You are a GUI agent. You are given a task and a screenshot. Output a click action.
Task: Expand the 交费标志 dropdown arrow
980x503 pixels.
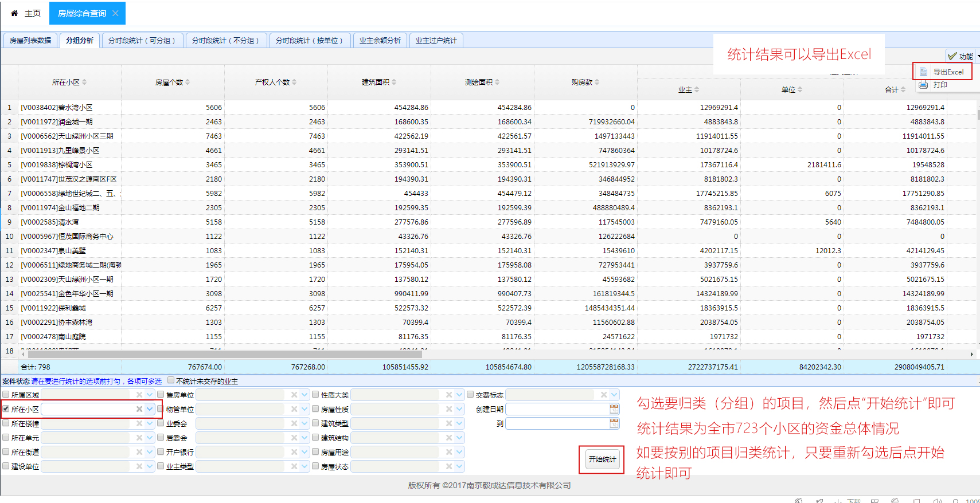tap(614, 395)
